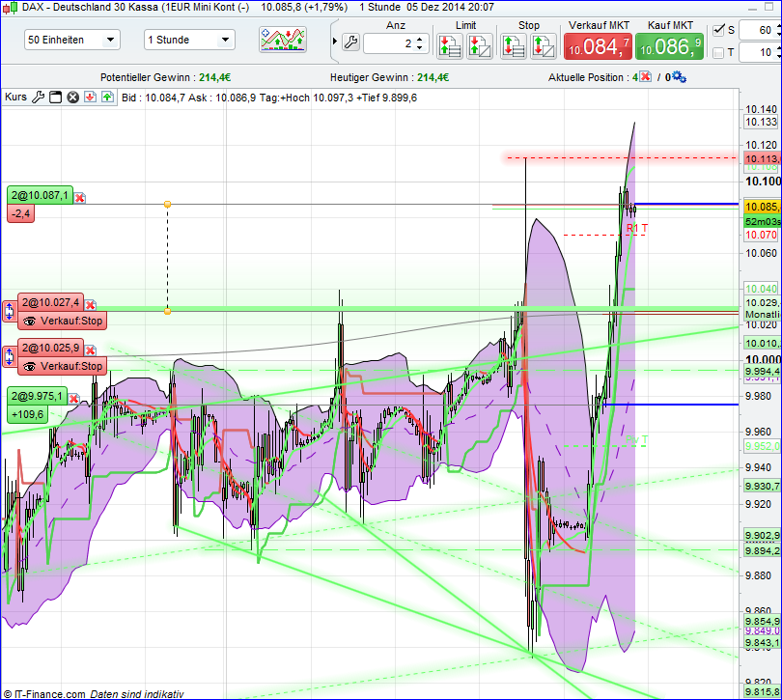Increase the Anz quantity by one
Image resolution: width=782 pixels, height=700 pixels.
pyautogui.click(x=419, y=39)
